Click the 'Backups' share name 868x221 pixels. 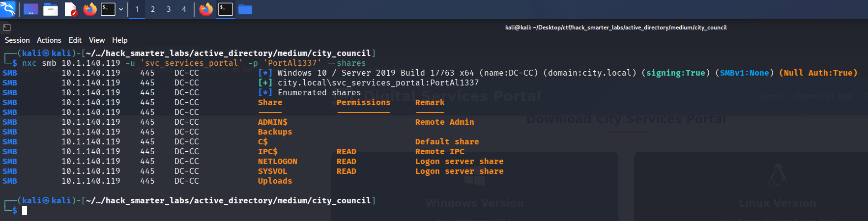point(275,132)
